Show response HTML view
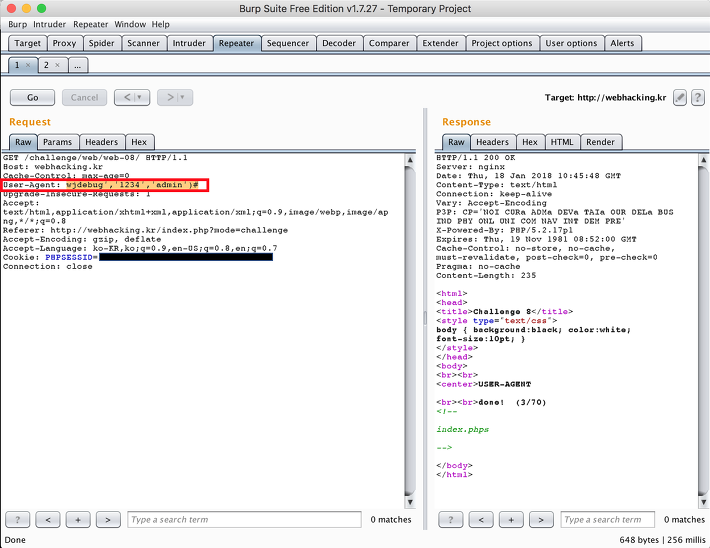This screenshot has width=710, height=548. coord(562,142)
